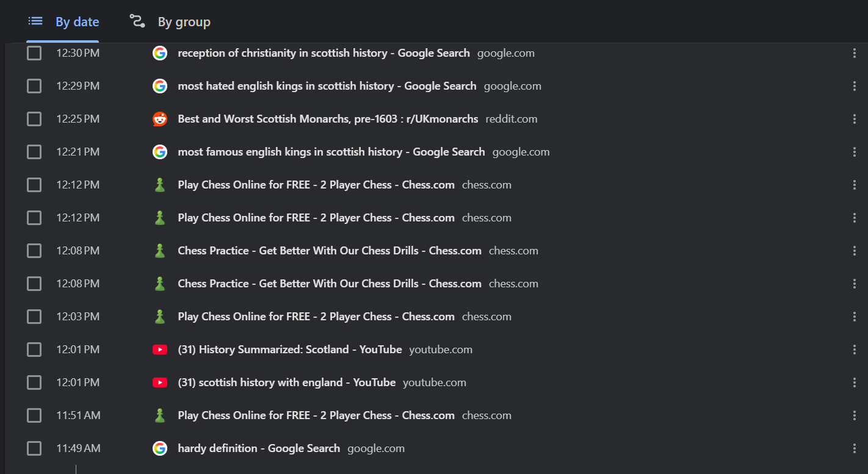Click Google icon next to hardy definition

tap(160, 448)
